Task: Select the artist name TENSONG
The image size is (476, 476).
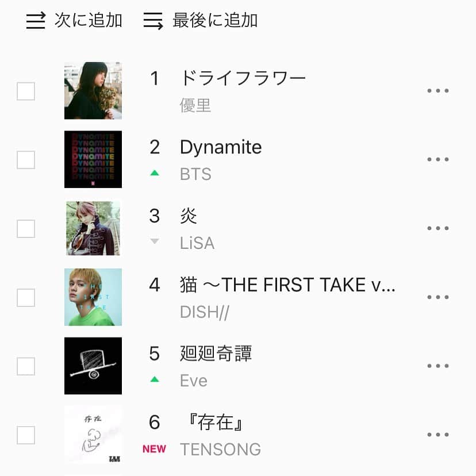Action: click(220, 449)
